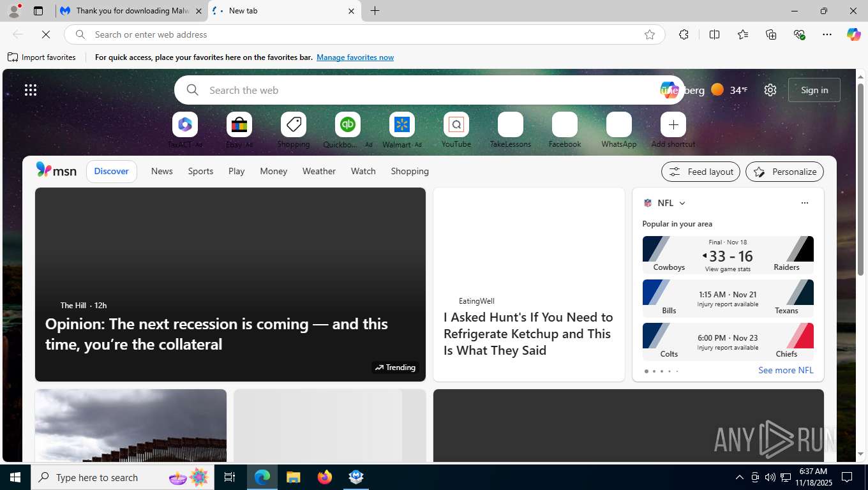Image resolution: width=868 pixels, height=490 pixels.
Task: Open the Manage favorites now link
Action: [x=355, y=57]
